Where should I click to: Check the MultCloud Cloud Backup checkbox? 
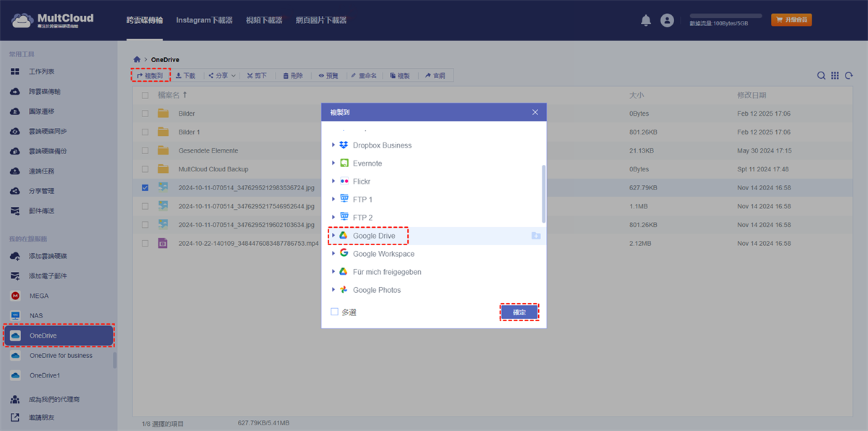coord(145,169)
